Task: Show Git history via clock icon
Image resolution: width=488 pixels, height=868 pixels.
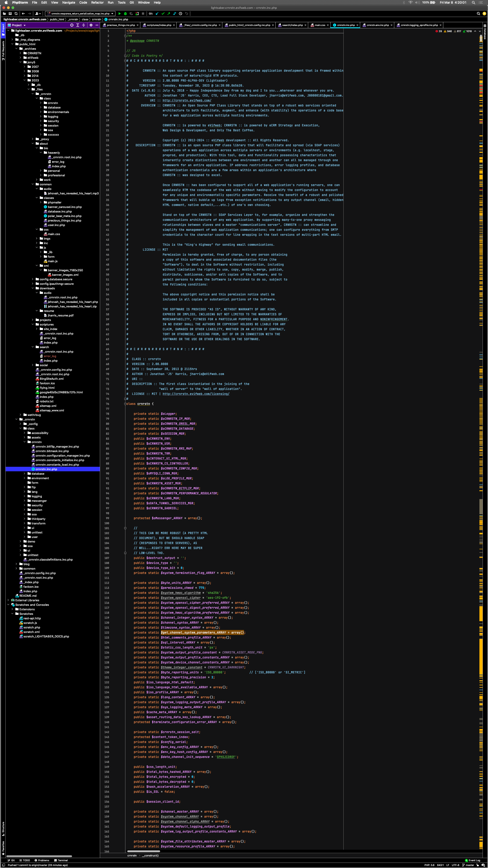Action: coord(181,14)
